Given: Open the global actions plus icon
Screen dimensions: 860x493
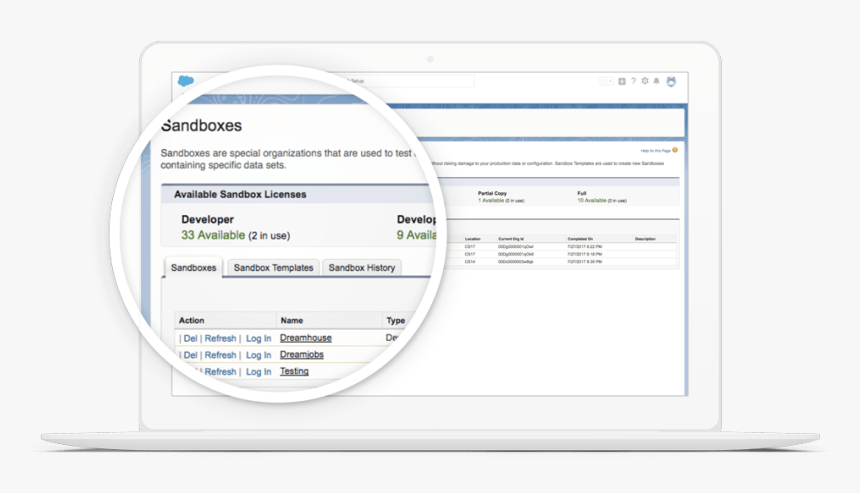Looking at the screenshot, I should (622, 81).
